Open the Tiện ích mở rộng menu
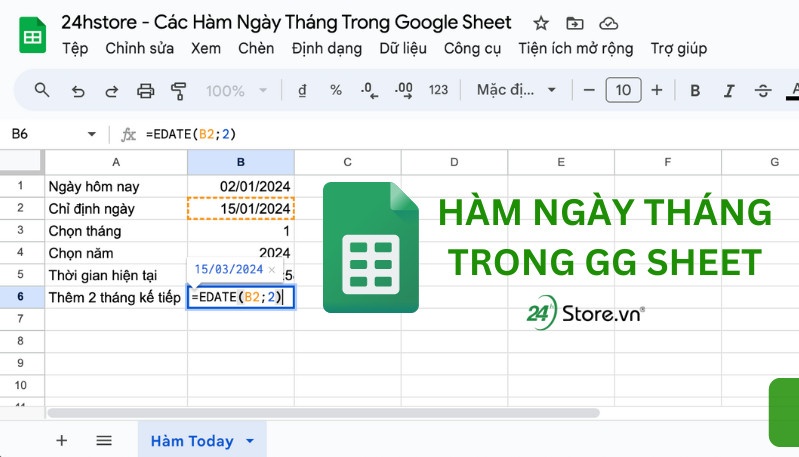 click(576, 48)
